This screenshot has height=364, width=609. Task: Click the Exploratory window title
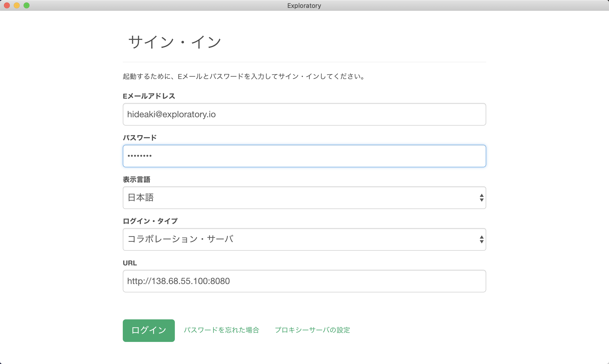pos(304,6)
